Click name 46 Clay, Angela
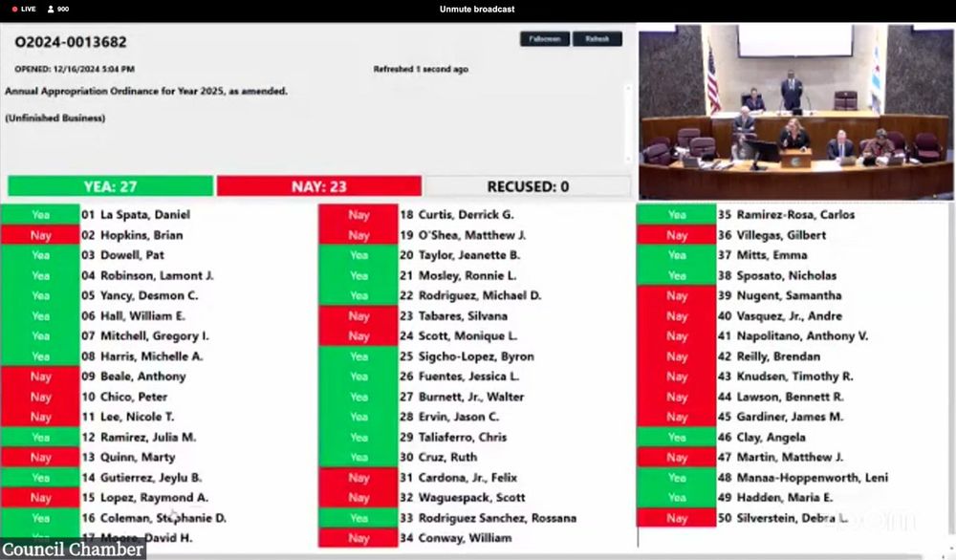Screen dimensions: 956x560 pos(762,437)
